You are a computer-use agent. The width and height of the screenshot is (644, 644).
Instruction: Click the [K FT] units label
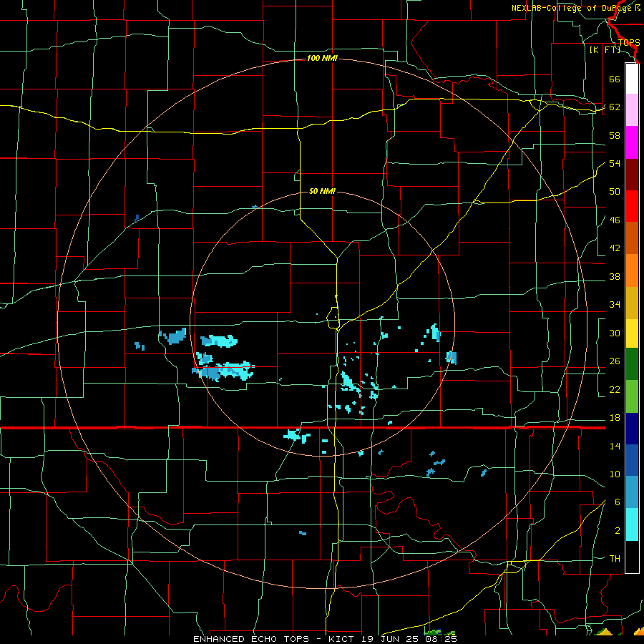click(605, 49)
